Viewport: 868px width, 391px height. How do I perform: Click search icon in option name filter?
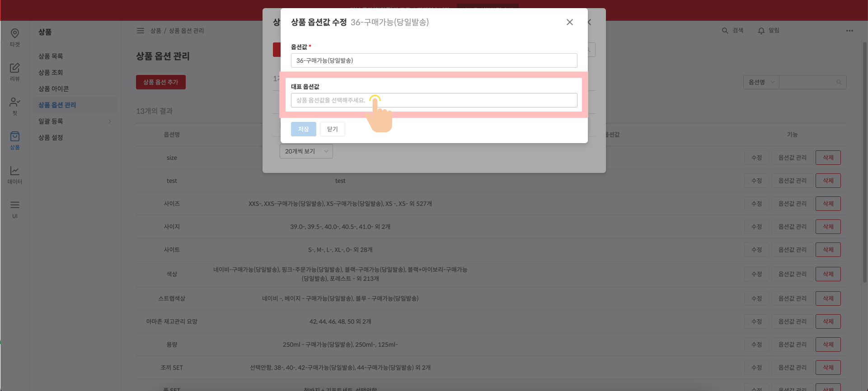click(839, 82)
